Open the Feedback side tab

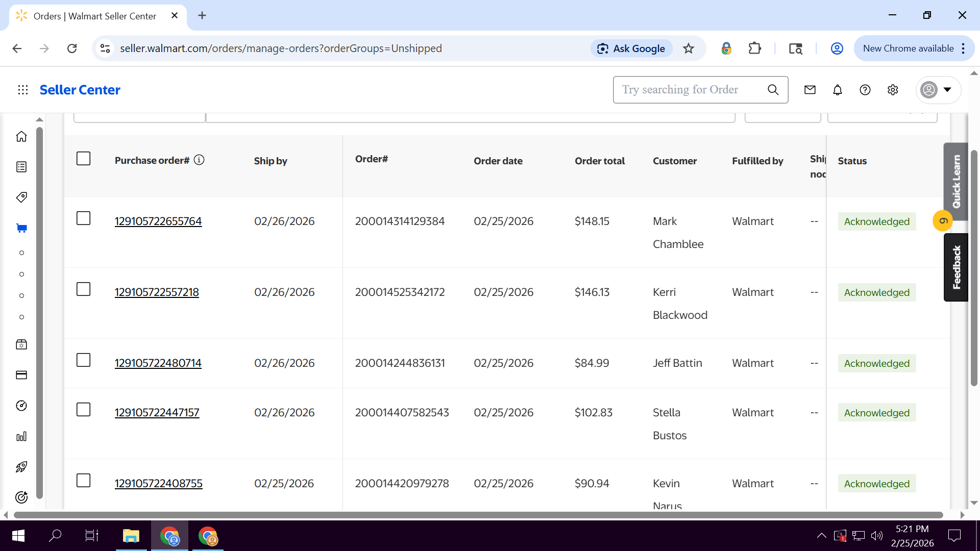click(x=956, y=267)
